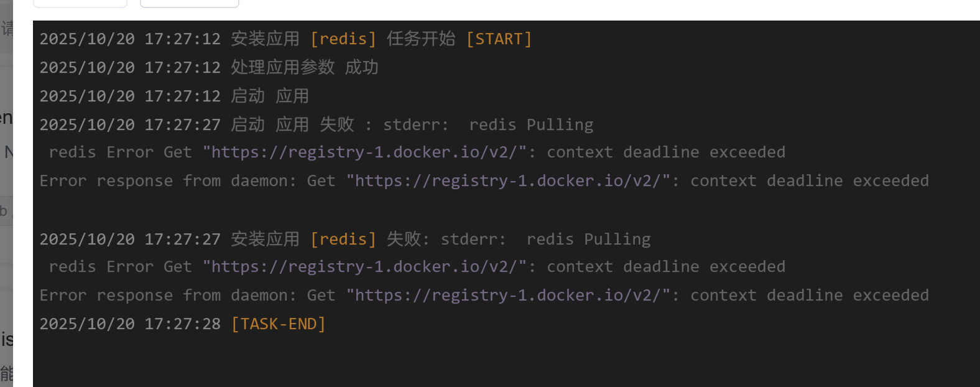
Task: Click 'redis Pulling' on the 启动 应用 失败 line
Action: 531,125
